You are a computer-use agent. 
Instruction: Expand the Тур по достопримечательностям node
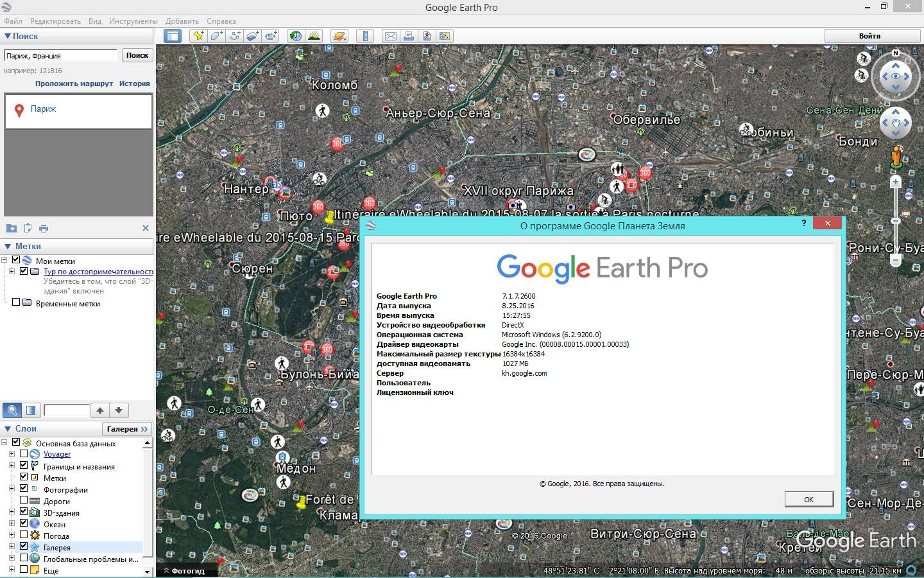point(12,271)
